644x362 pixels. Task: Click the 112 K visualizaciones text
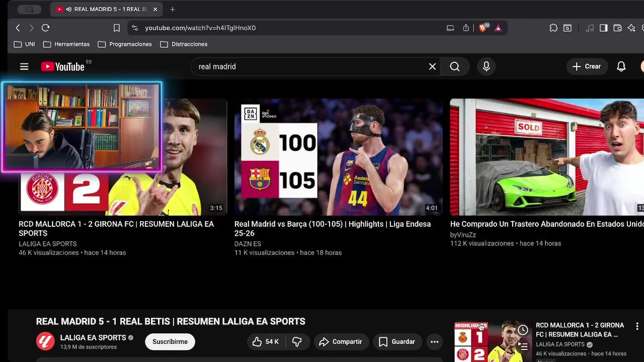pyautogui.click(x=482, y=243)
